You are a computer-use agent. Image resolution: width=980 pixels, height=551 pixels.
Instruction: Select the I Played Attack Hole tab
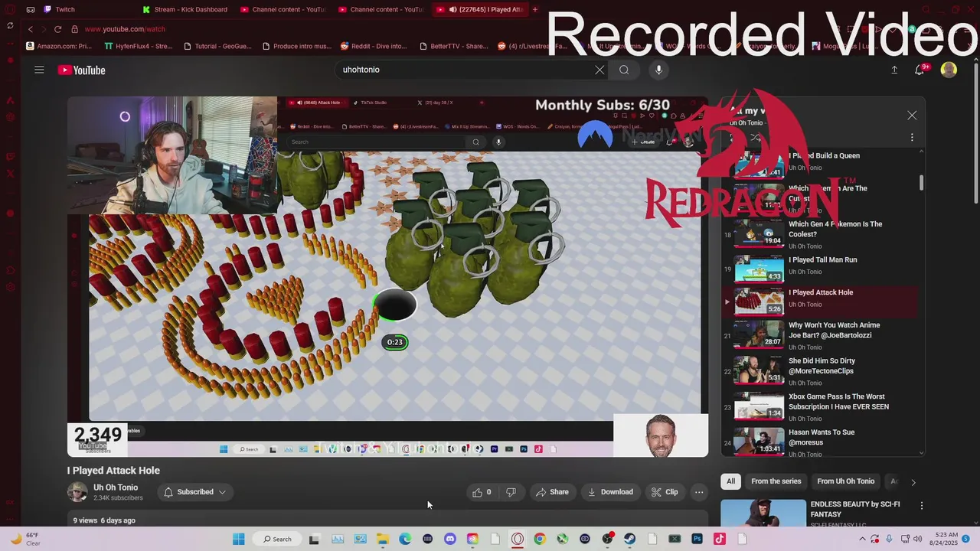click(482, 9)
